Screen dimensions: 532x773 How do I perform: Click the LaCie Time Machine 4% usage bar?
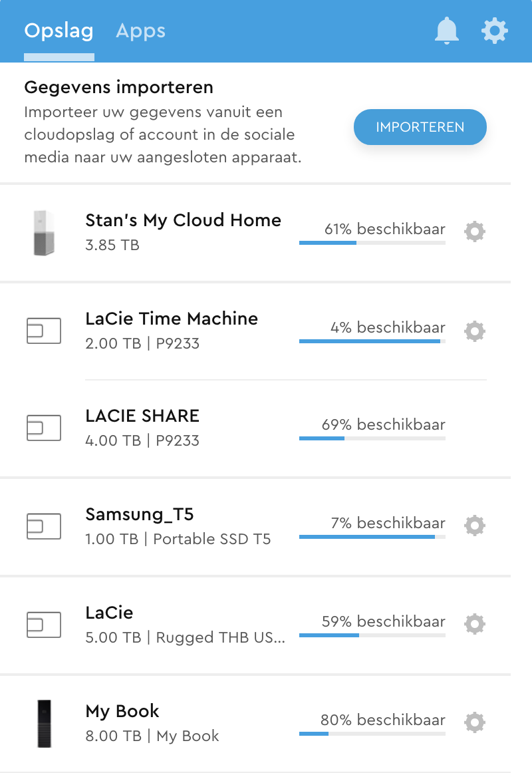point(372,341)
